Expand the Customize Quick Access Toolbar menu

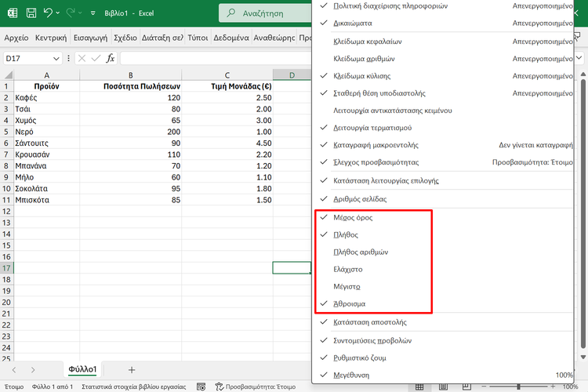(x=93, y=13)
